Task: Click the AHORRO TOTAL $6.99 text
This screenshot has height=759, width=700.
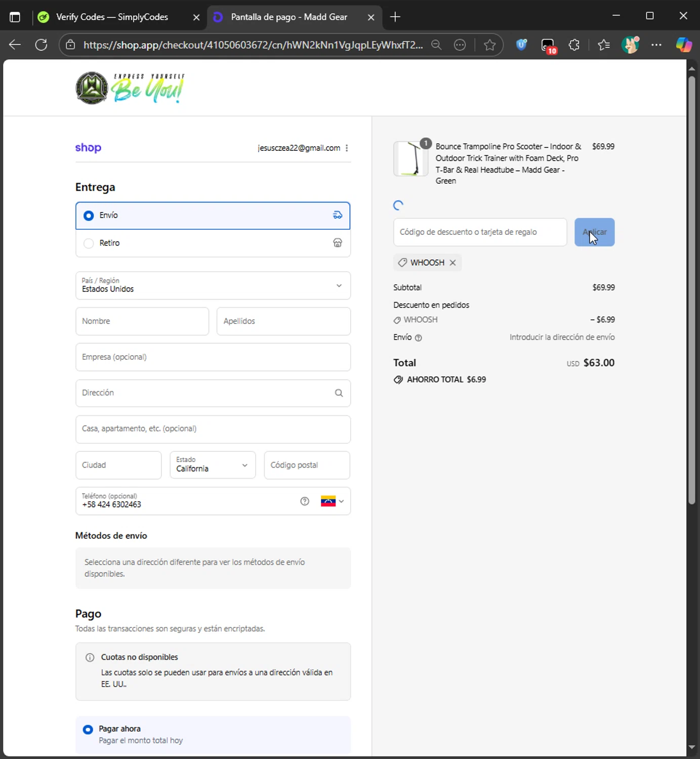Action: click(446, 379)
